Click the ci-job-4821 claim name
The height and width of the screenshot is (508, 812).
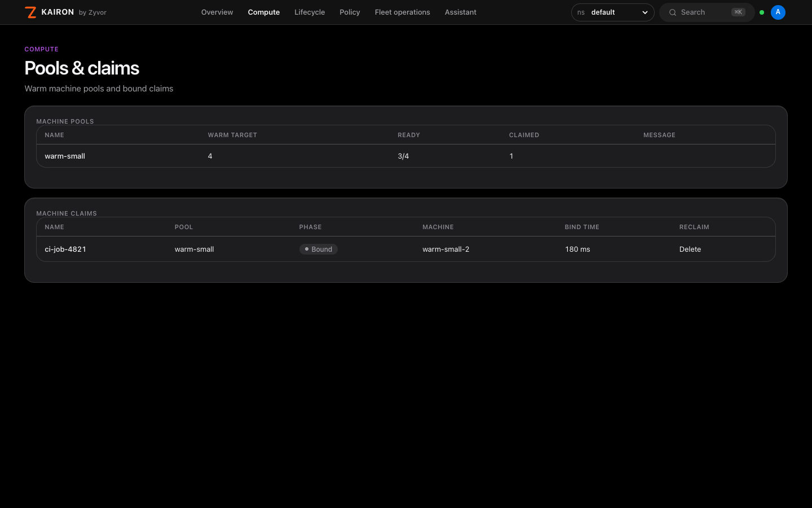point(65,249)
